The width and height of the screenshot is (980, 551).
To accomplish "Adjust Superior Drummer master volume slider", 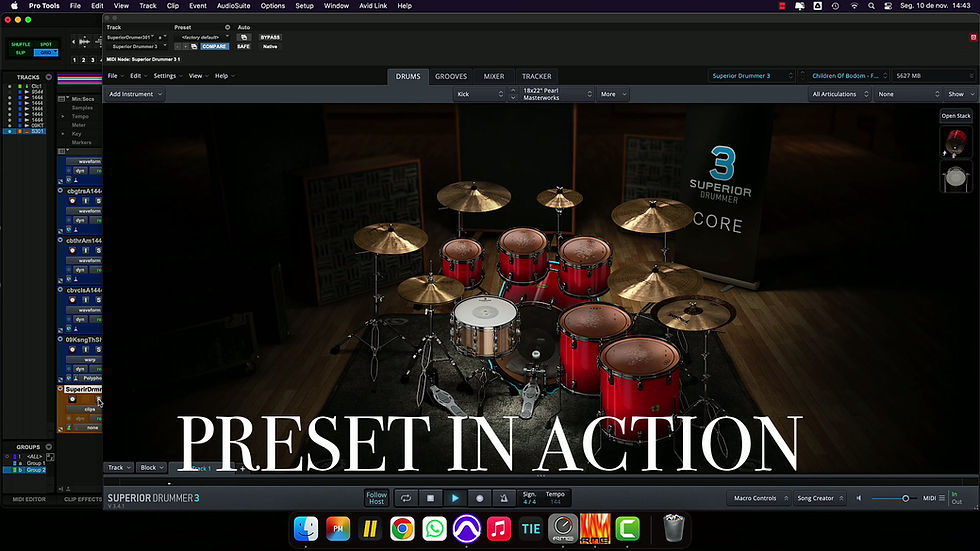I will [x=892, y=498].
